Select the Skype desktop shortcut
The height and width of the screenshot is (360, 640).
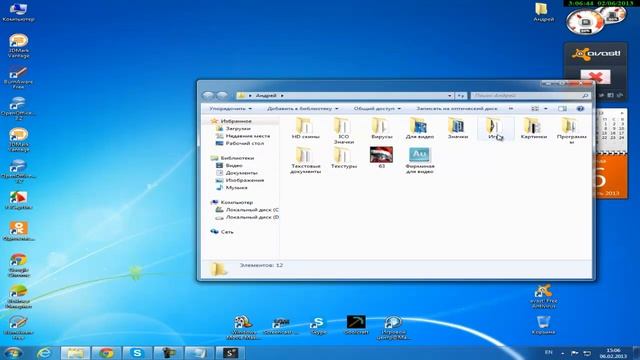(318, 326)
